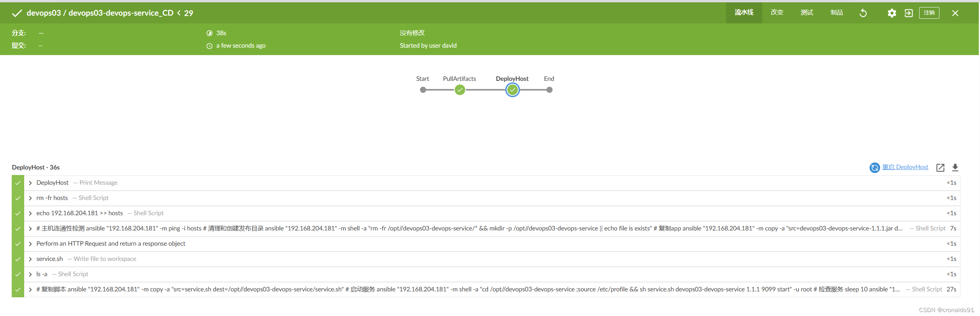Click success check icon of ls -a row
980x316 pixels.
(18, 274)
